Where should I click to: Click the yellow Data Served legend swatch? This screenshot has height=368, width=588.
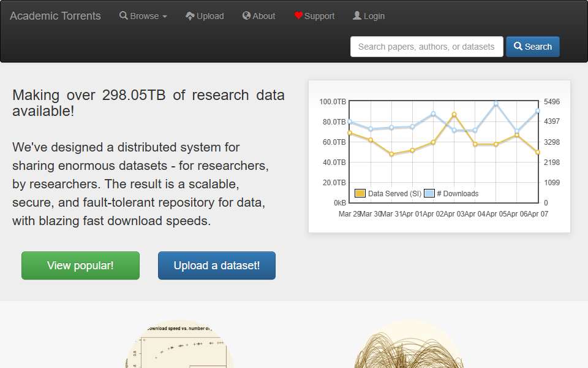pos(360,193)
